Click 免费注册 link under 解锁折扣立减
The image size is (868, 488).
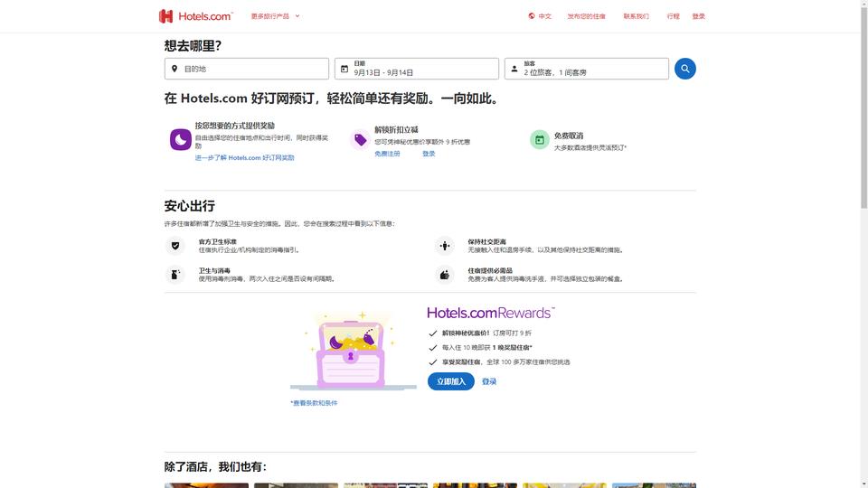[x=387, y=154]
